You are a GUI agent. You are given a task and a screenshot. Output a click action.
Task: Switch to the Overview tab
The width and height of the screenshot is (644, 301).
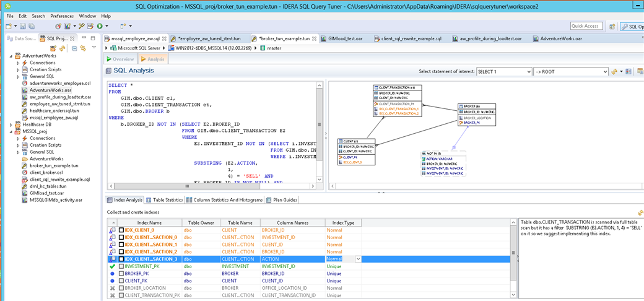120,59
